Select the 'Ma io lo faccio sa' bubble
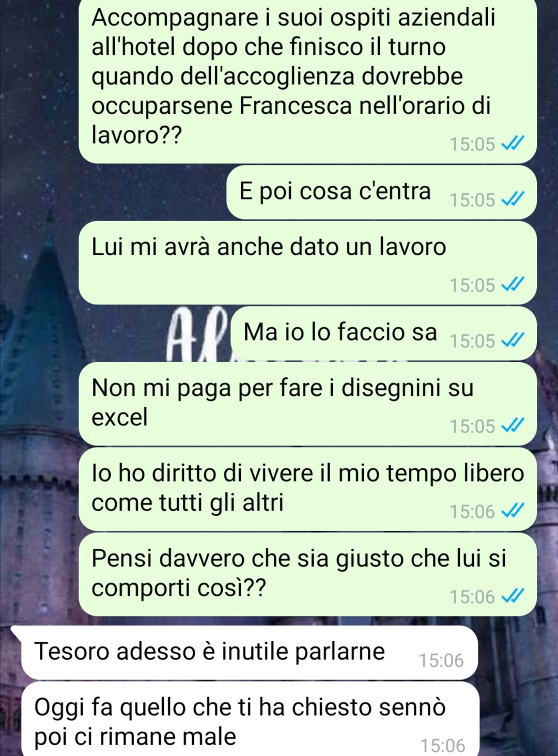 (384, 333)
